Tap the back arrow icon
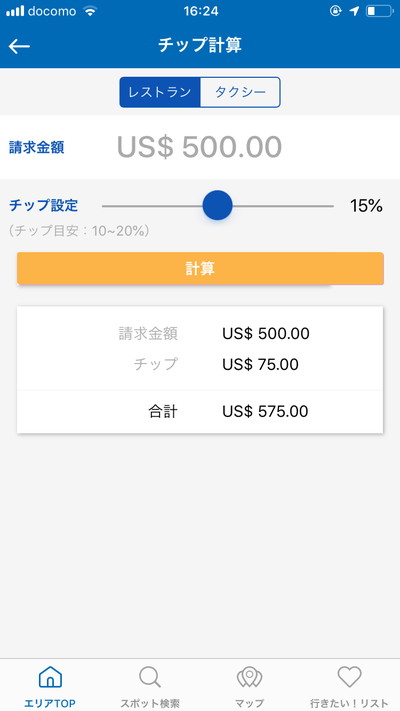 pos(19,46)
